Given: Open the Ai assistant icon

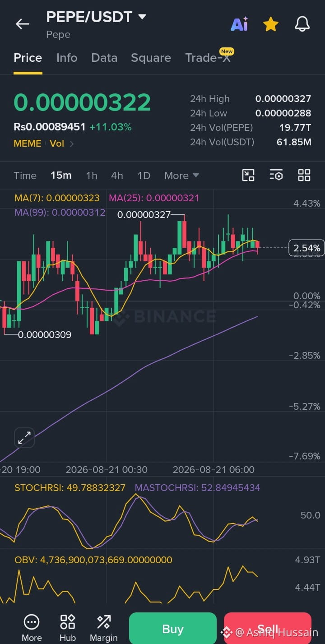Looking at the screenshot, I should (x=239, y=24).
